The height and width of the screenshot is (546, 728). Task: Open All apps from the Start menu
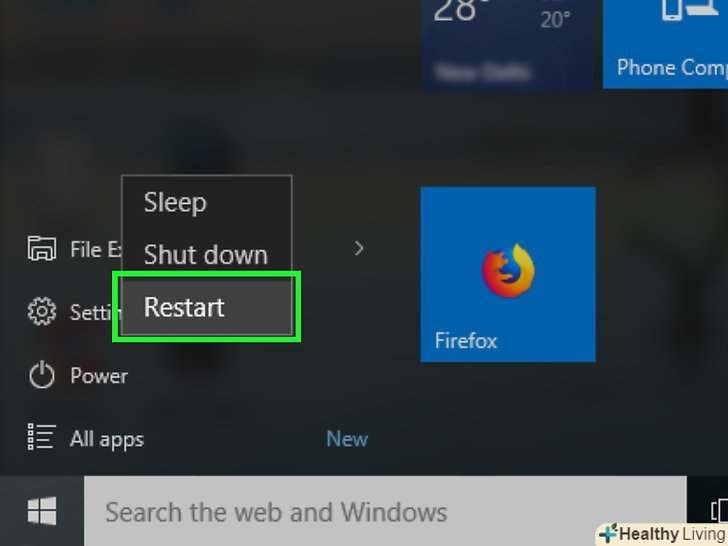click(x=107, y=438)
